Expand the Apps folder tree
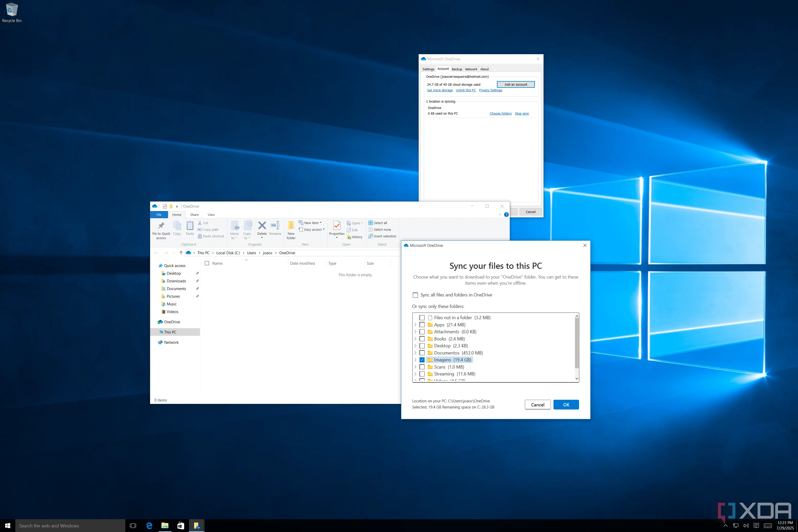Image resolution: width=798 pixels, height=532 pixels. tap(415, 325)
